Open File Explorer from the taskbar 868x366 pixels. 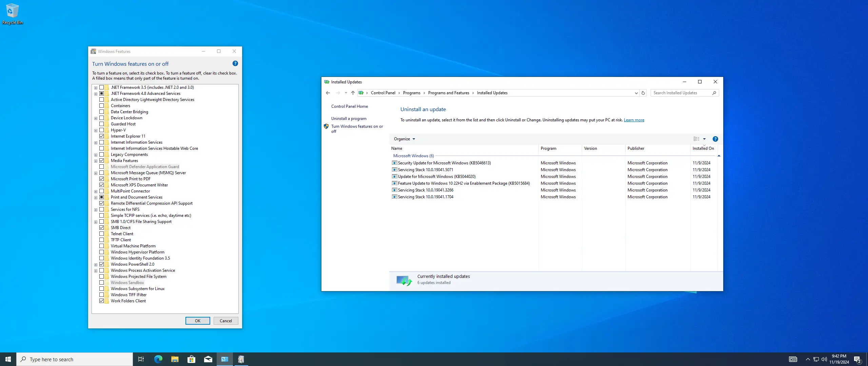click(175, 359)
